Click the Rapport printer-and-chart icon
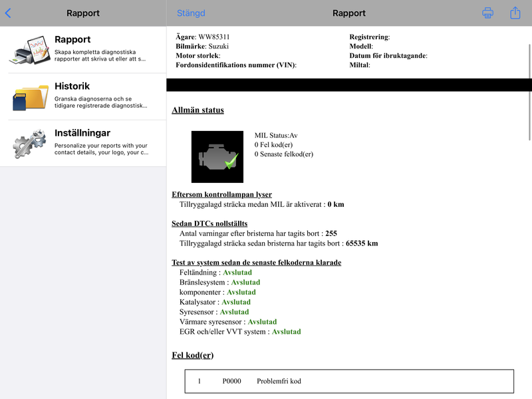This screenshot has width=532, height=399. (x=29, y=50)
